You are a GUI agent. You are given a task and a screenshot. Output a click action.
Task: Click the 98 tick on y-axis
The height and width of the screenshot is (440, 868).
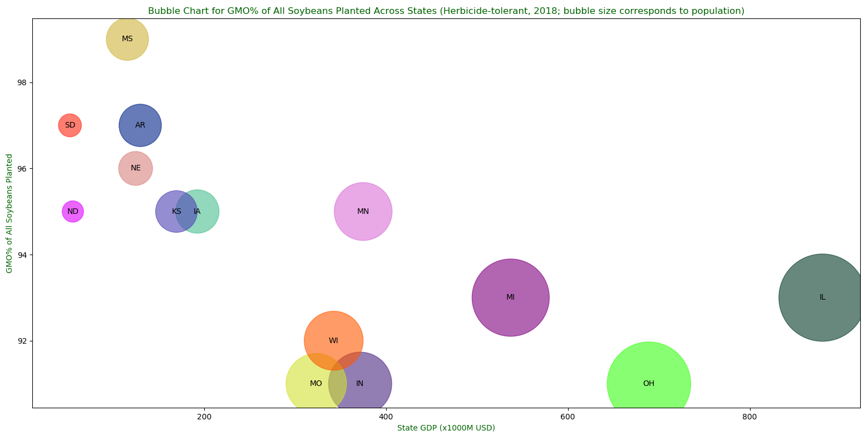[x=22, y=82]
